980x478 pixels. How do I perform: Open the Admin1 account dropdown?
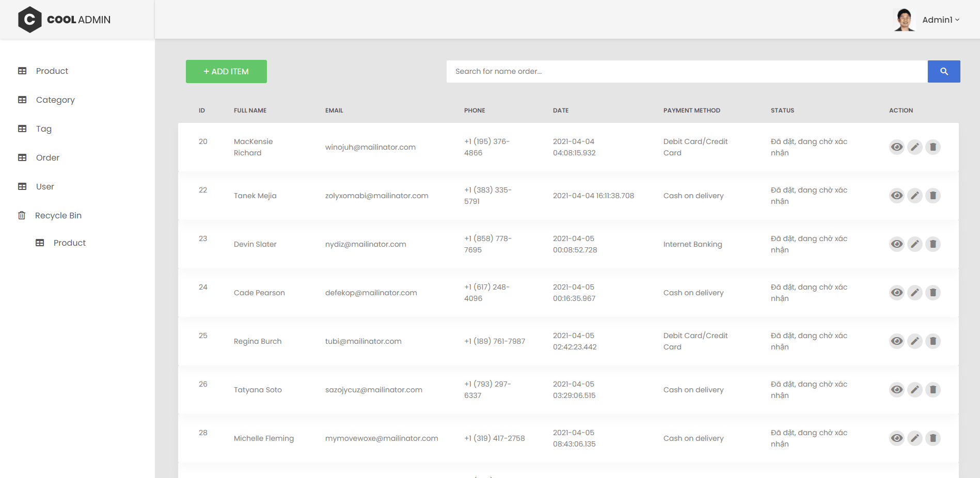click(x=941, y=20)
